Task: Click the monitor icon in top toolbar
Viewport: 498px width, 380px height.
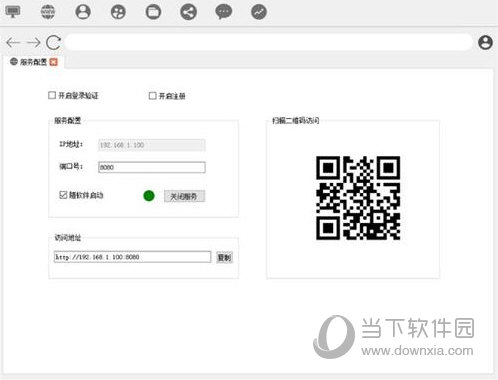Action: click(x=13, y=12)
